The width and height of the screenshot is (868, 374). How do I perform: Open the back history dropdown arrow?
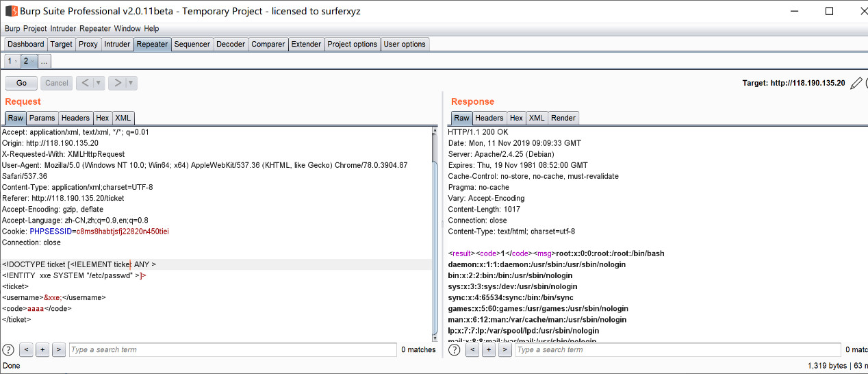(99, 83)
